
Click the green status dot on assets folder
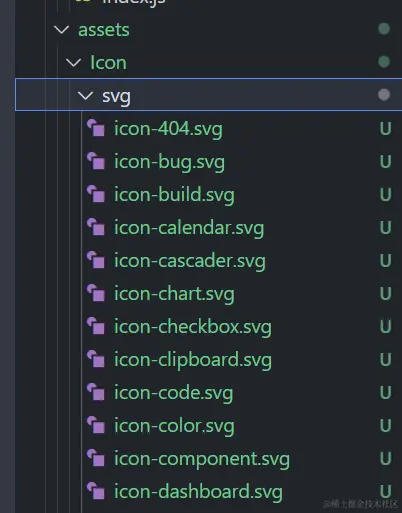point(384,29)
